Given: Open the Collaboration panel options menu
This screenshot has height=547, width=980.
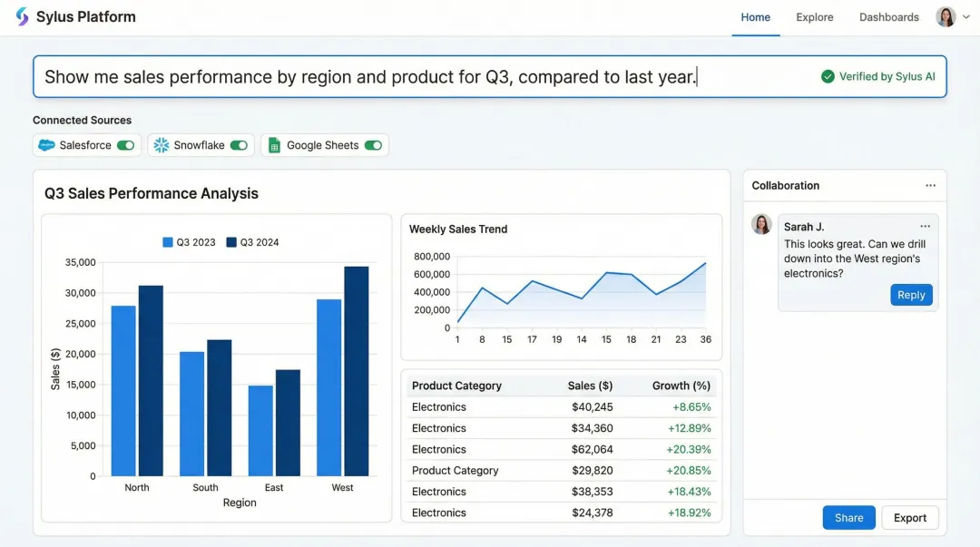Looking at the screenshot, I should 930,185.
